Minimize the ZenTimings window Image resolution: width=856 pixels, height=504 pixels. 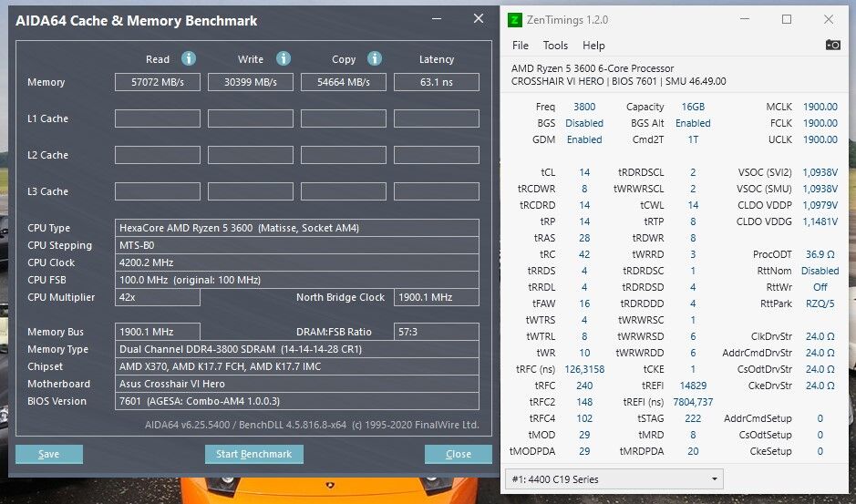(745, 20)
